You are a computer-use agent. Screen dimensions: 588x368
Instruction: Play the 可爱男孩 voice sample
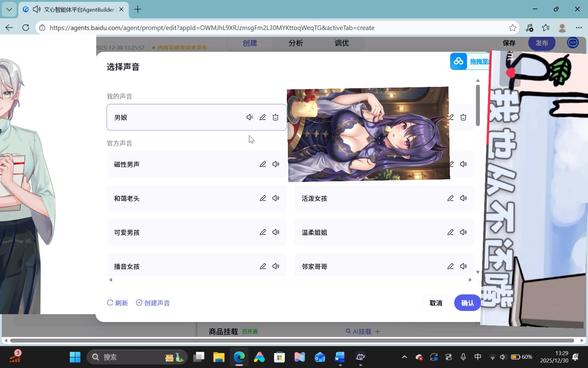coord(276,232)
